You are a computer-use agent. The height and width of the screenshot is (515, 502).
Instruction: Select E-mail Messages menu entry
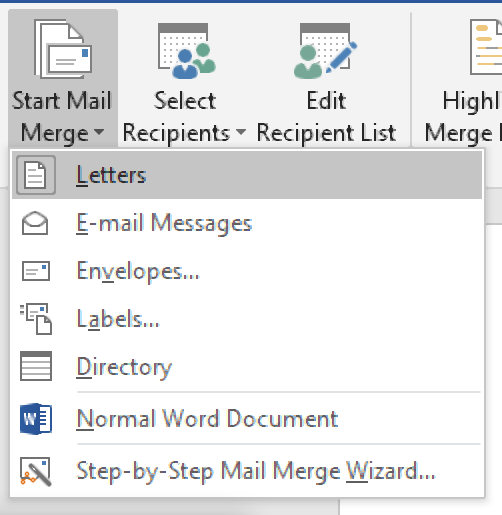[247, 223]
